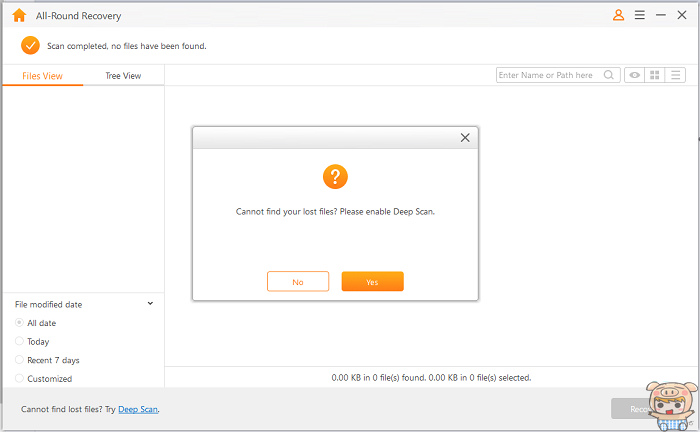Close the Deep Scan dialog
This screenshot has height=432, width=700.
465,138
